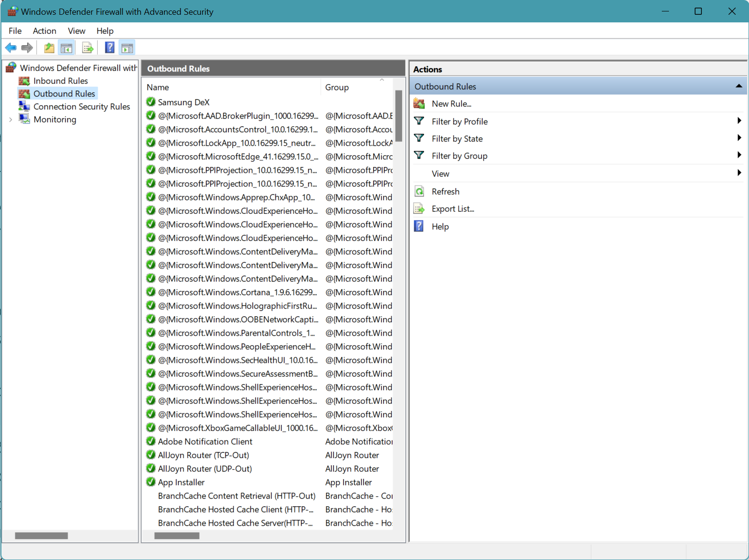Viewport: 749px width, 560px height.
Task: Open the View menu in menu bar
Action: [76, 31]
